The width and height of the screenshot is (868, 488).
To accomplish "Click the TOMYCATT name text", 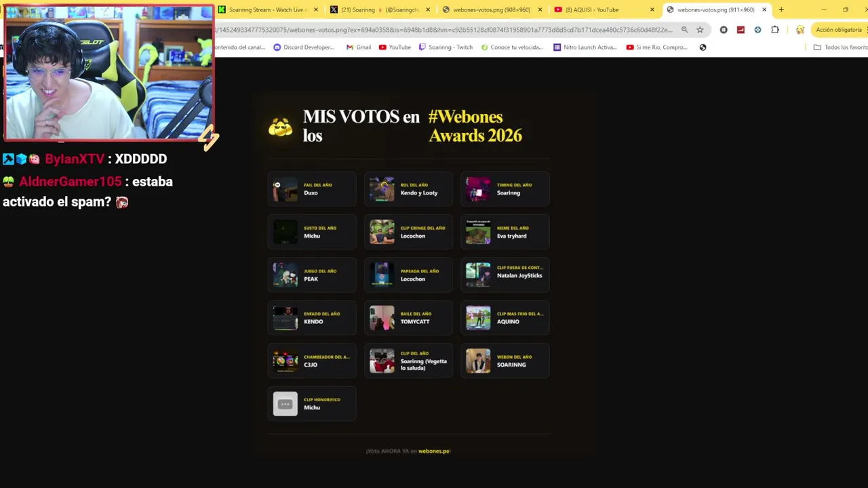I will pos(415,322).
